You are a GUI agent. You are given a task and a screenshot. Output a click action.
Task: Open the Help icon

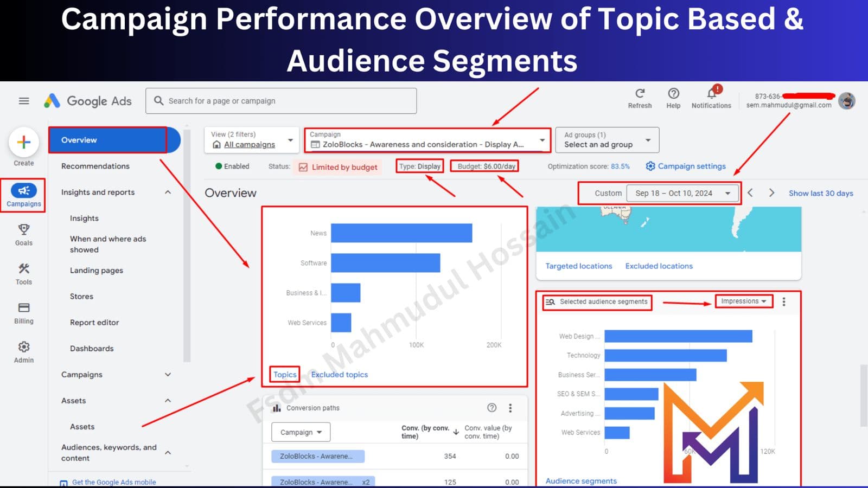click(x=673, y=93)
